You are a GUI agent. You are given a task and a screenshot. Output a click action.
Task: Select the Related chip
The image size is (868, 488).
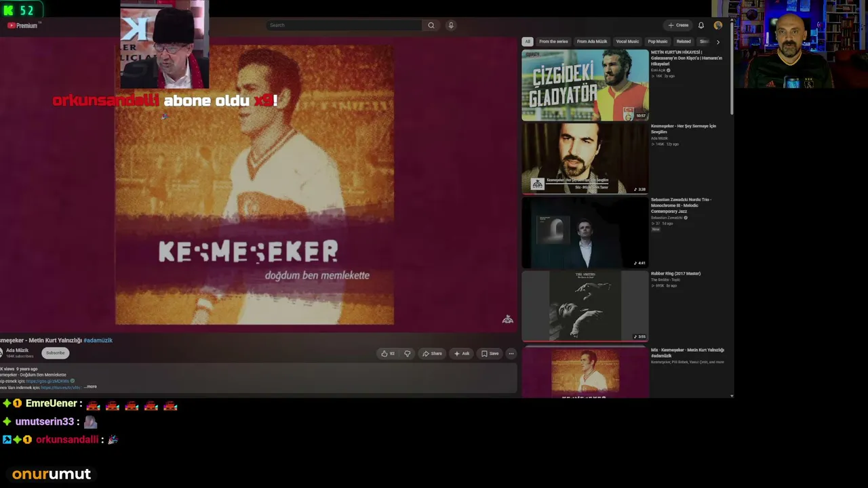point(684,41)
